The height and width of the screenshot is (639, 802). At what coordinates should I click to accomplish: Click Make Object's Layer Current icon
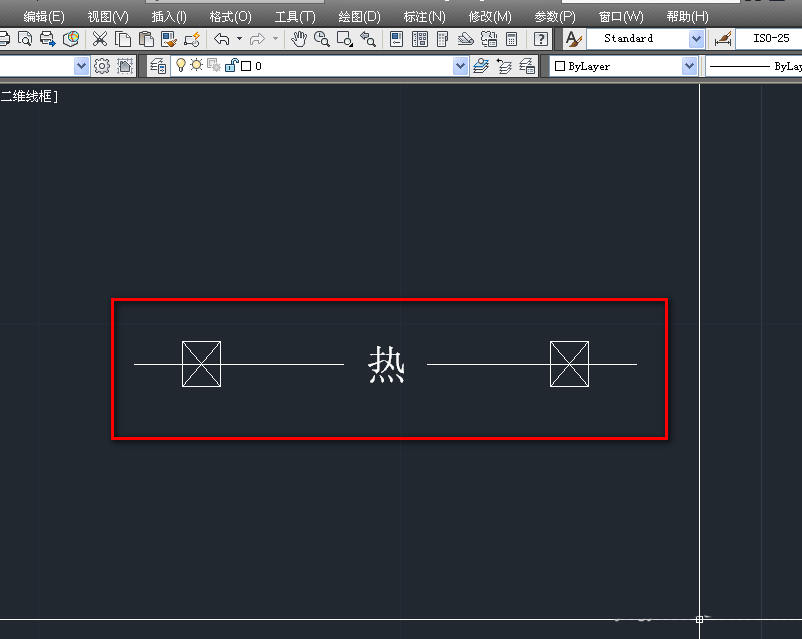481,66
